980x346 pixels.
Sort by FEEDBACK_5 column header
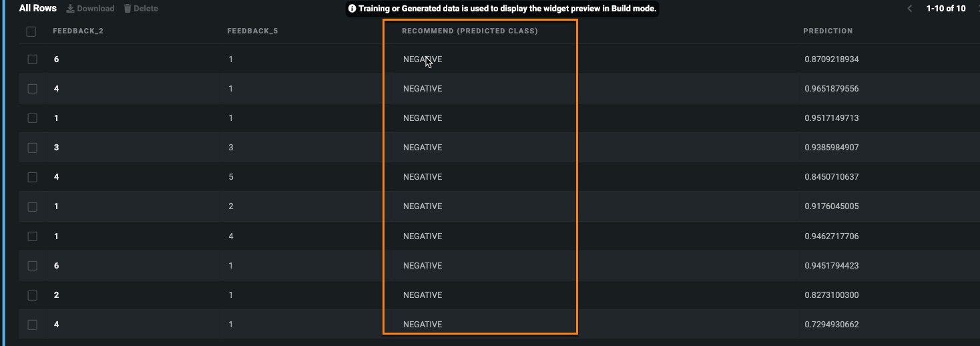252,31
